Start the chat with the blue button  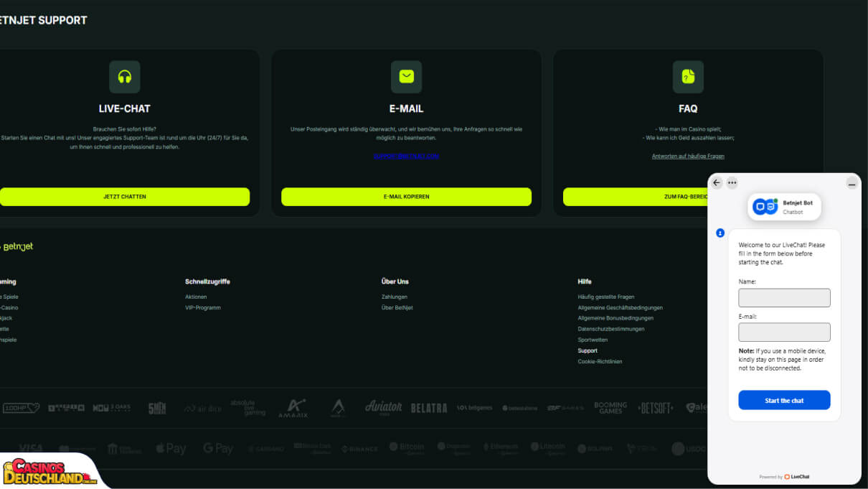[x=784, y=401]
